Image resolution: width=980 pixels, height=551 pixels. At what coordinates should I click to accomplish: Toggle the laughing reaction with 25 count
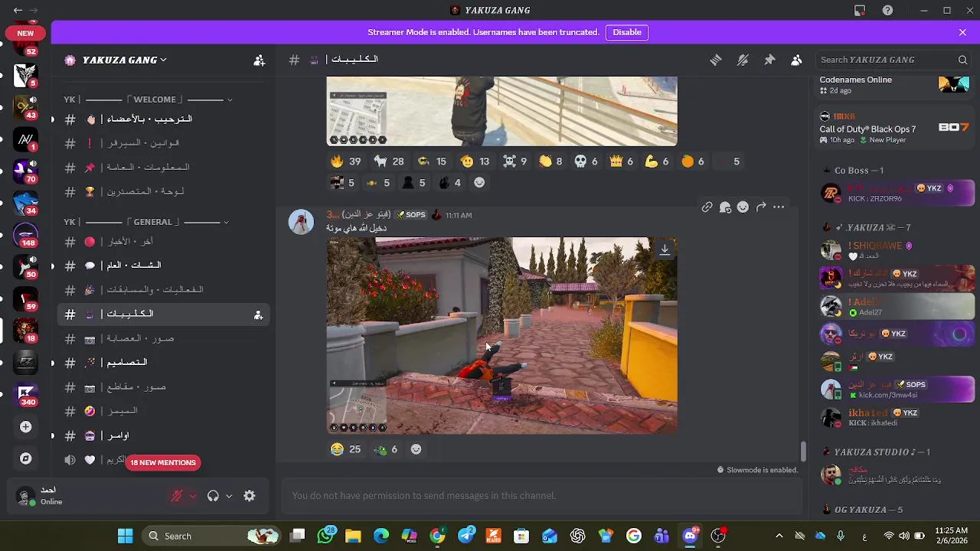pyautogui.click(x=346, y=449)
